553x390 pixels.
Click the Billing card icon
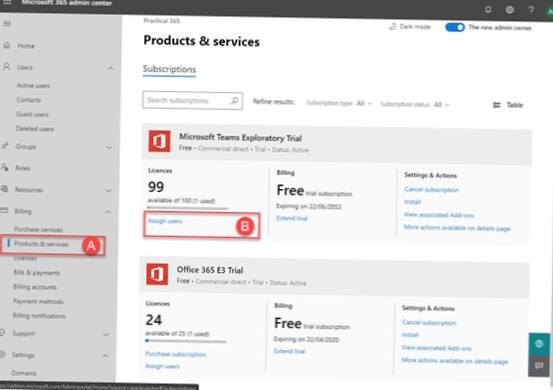(4, 211)
